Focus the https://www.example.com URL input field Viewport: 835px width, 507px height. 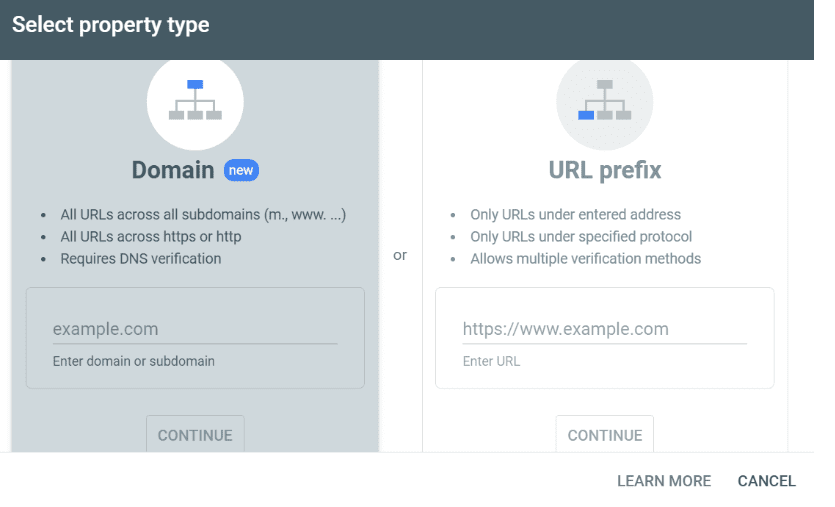tap(604, 329)
